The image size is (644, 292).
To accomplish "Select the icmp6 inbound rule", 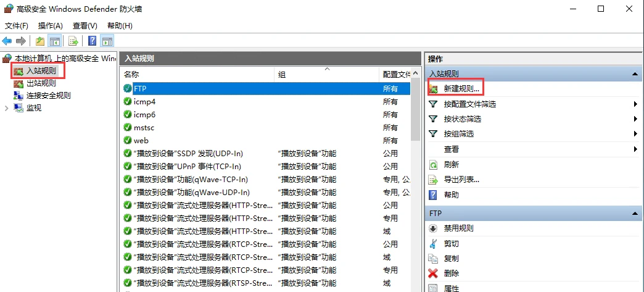I will (266, 114).
